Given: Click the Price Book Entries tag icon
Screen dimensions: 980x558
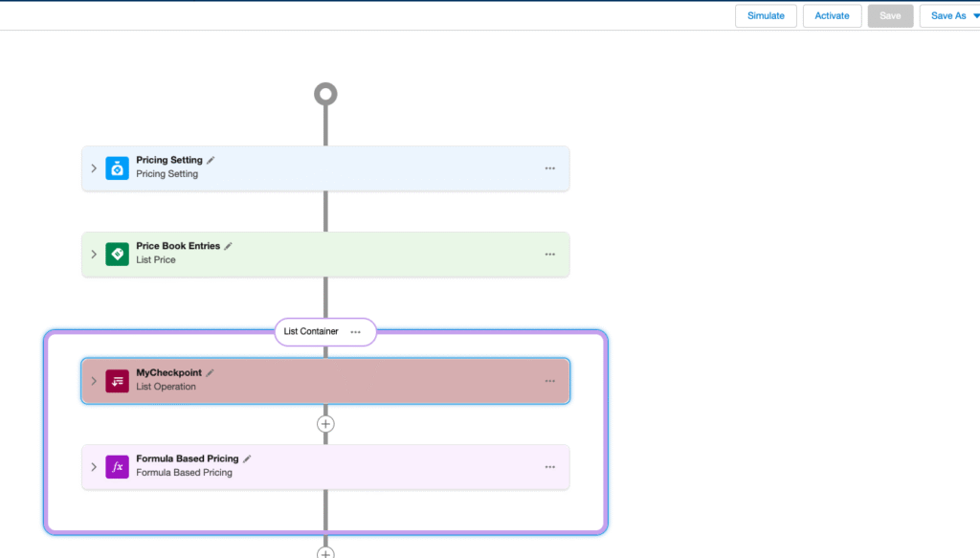Looking at the screenshot, I should click(117, 254).
